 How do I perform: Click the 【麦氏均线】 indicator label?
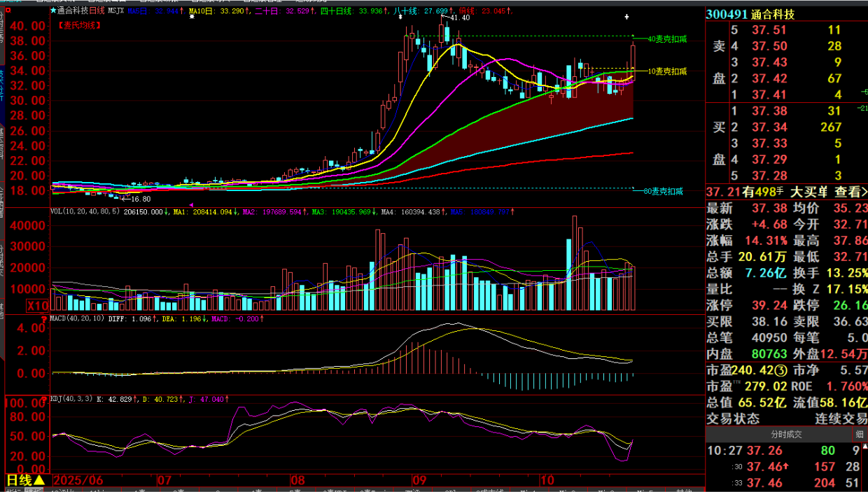point(77,25)
